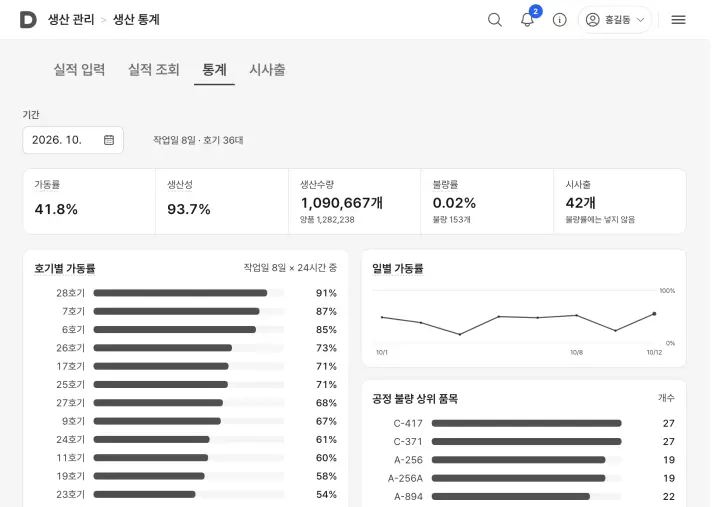
Task: Click the 54% value
Action: [326, 495]
